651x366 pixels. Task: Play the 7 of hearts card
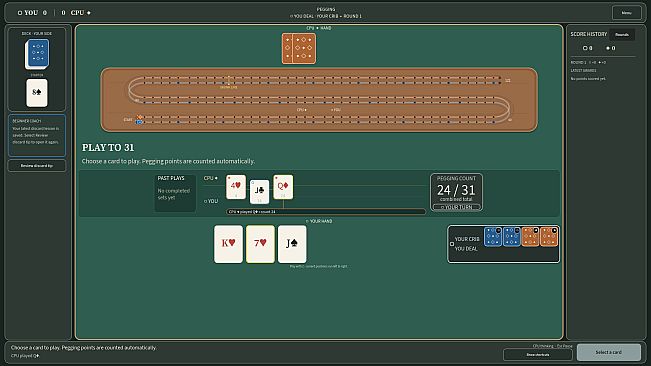pos(260,244)
